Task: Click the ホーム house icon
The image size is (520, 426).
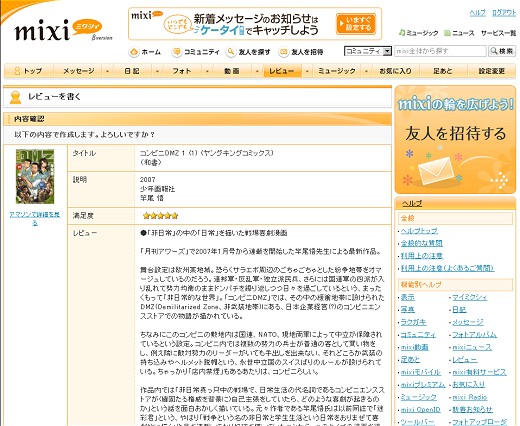Action: (x=134, y=52)
